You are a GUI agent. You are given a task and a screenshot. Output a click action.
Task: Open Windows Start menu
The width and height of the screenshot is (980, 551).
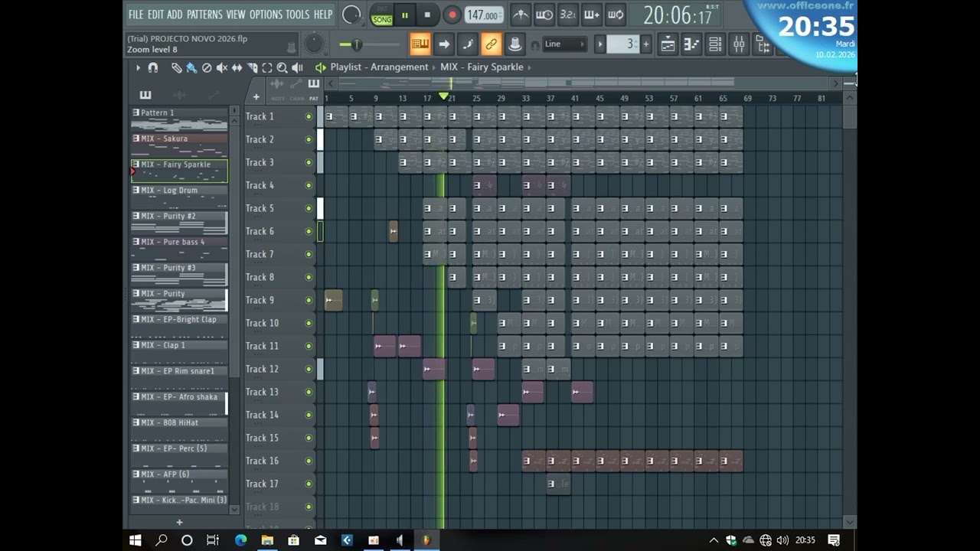click(x=136, y=540)
